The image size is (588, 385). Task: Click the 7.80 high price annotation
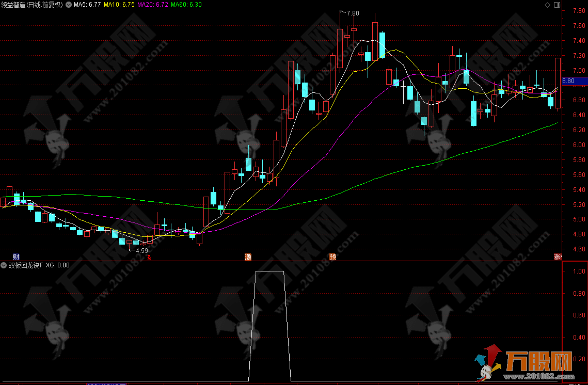[x=352, y=13]
